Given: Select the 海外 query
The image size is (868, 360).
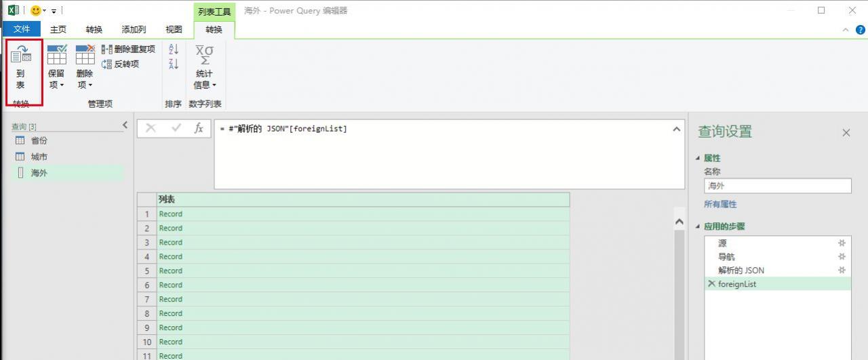Looking at the screenshot, I should 67,173.
